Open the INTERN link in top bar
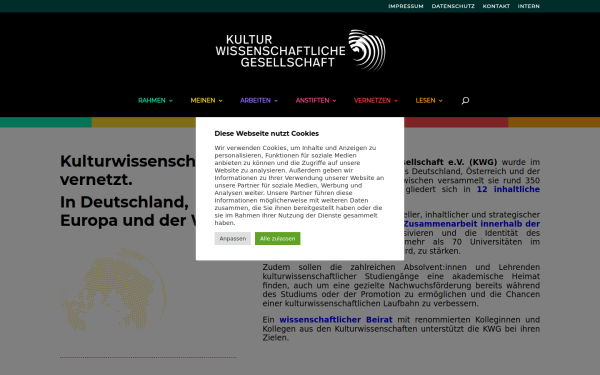600x375 pixels. click(x=528, y=6)
